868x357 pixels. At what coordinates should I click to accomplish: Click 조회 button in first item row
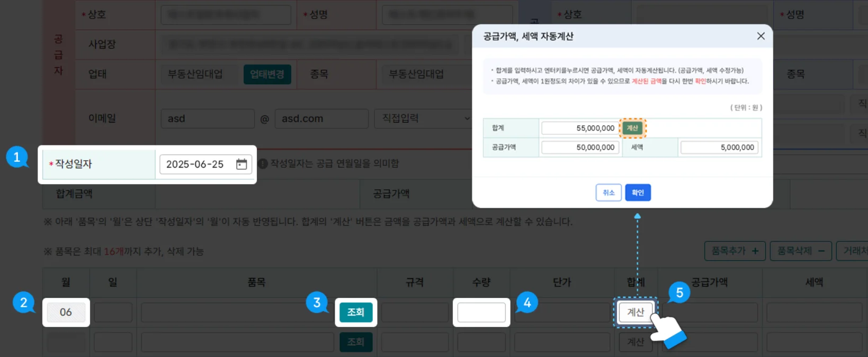pos(355,313)
